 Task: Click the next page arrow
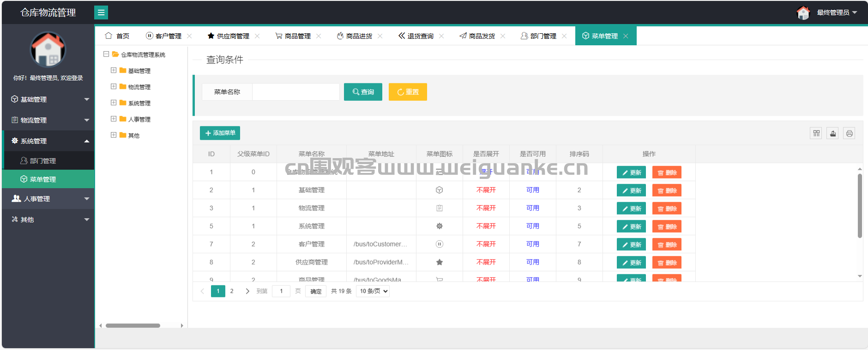click(x=247, y=291)
